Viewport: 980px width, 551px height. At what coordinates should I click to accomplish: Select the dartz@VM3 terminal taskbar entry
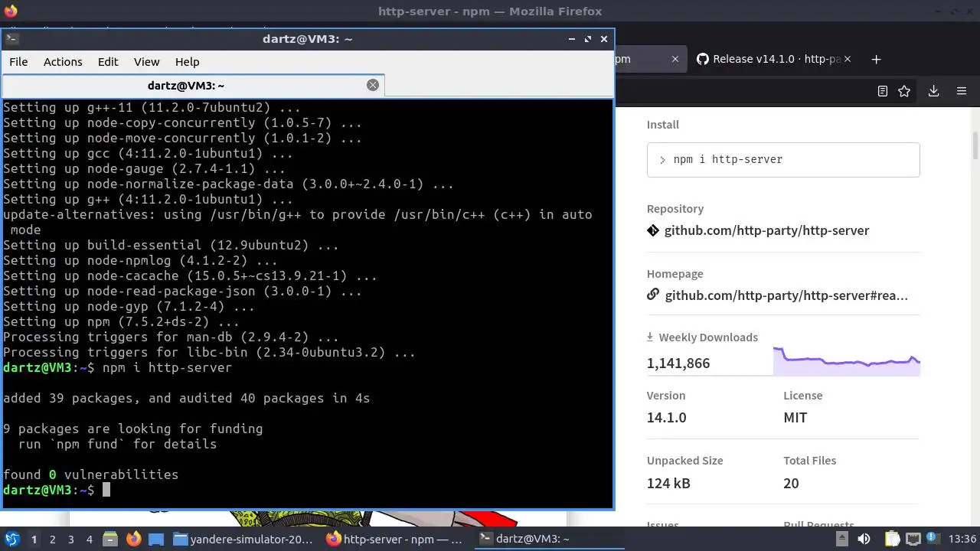point(548,539)
